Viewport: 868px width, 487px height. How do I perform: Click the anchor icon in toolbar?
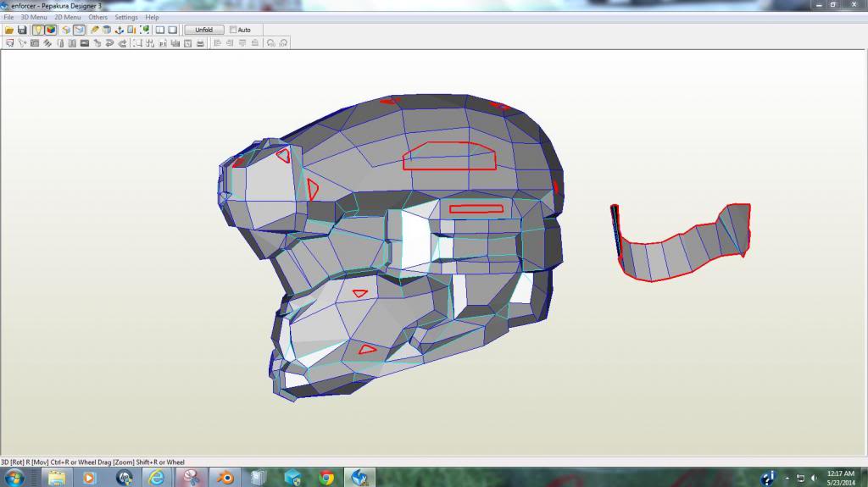(x=120, y=30)
